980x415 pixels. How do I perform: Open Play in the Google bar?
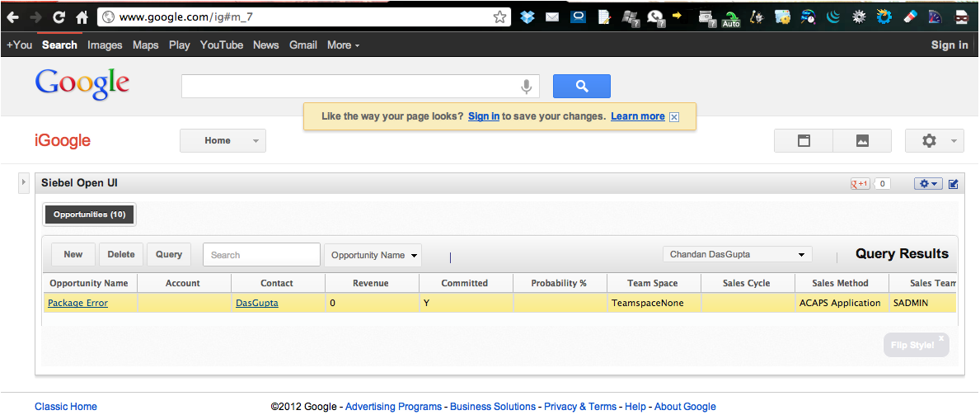point(180,45)
